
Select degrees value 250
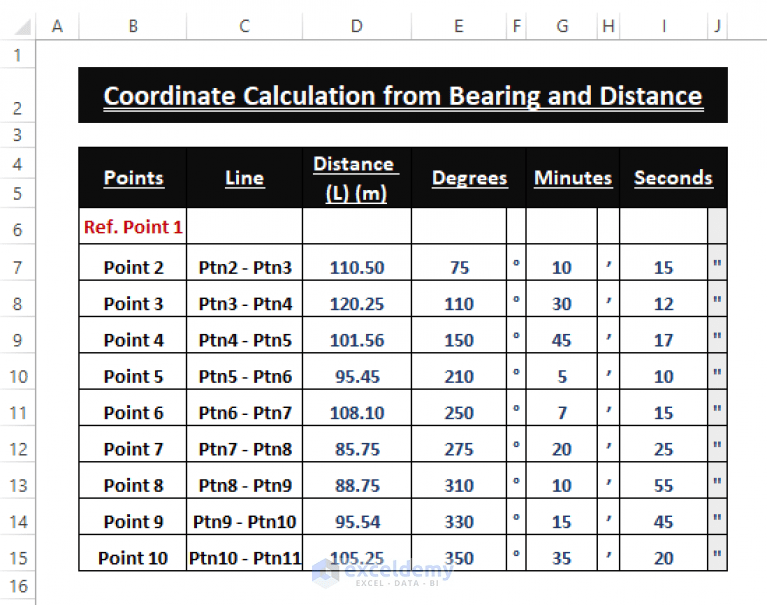(x=458, y=408)
